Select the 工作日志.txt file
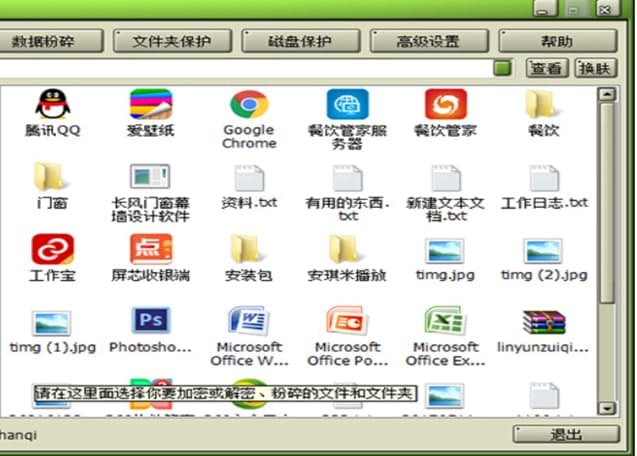 pos(544,178)
